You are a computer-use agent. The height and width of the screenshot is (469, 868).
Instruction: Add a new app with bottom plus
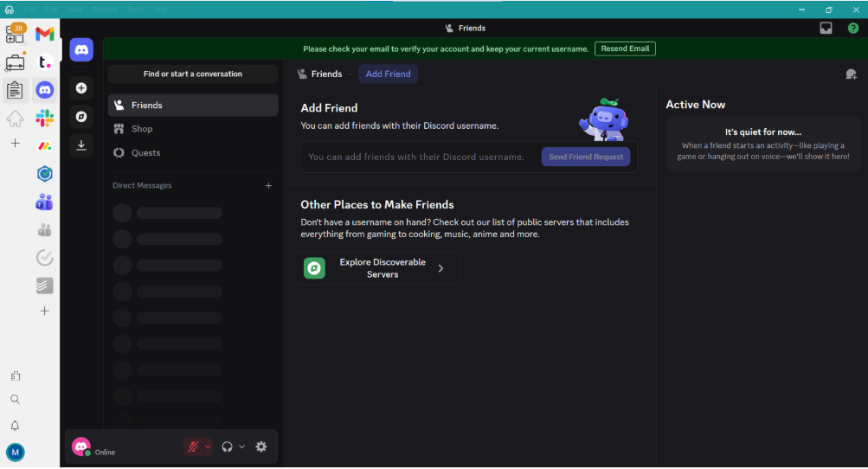click(45, 312)
